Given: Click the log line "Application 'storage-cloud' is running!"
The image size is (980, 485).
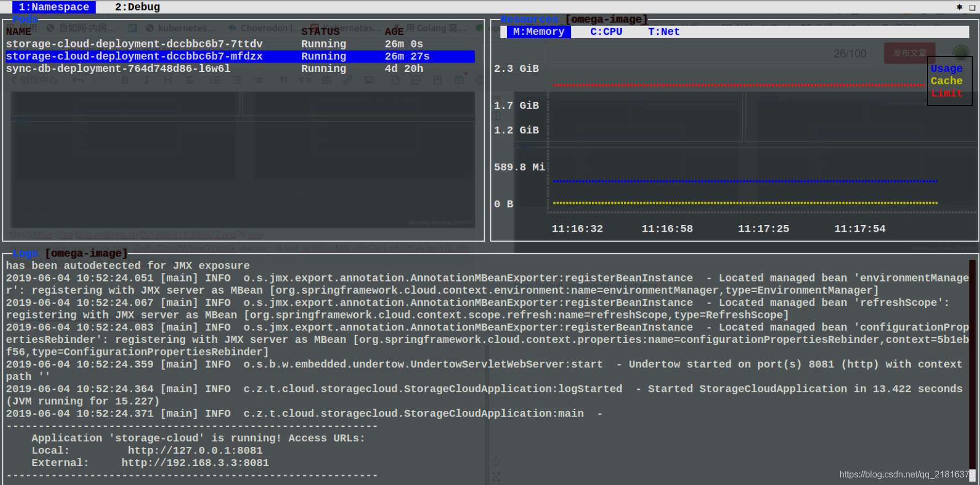Looking at the screenshot, I should click(x=198, y=438).
